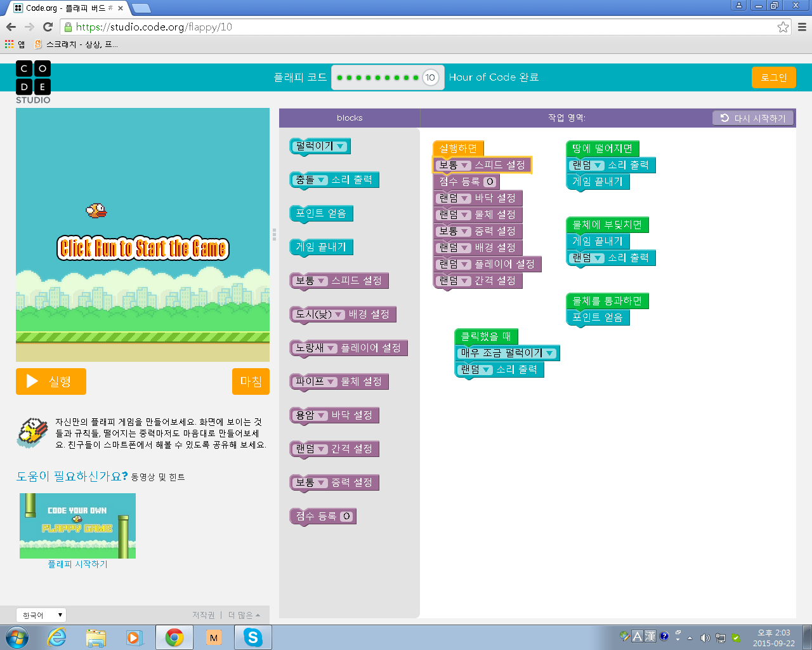Click the 마침 finish button
Screen dimensions: 812x650
pos(251,381)
